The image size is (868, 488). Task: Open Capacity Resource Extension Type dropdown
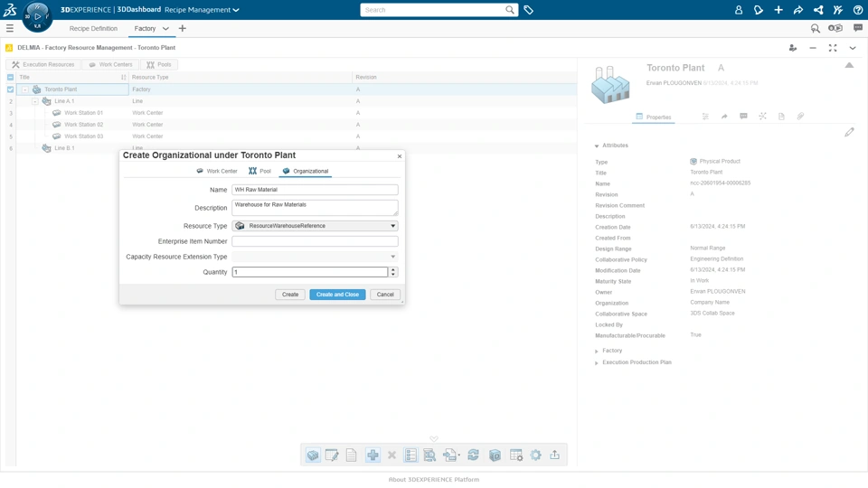tap(315, 257)
